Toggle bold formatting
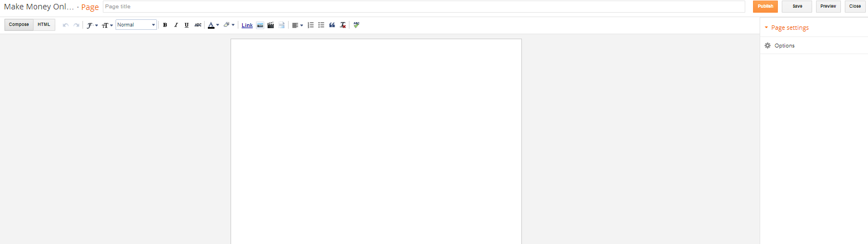 (x=165, y=25)
